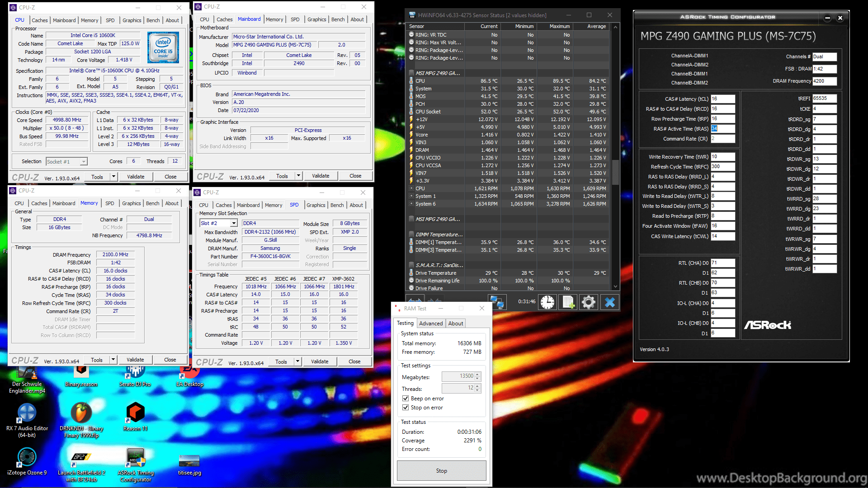Toggle Beep on error checkbox
868x488 pixels.
(x=406, y=399)
